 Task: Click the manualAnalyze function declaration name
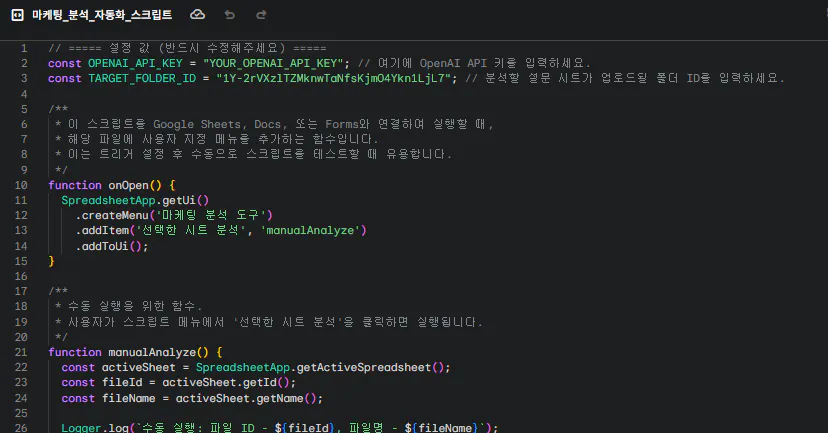[x=152, y=352]
